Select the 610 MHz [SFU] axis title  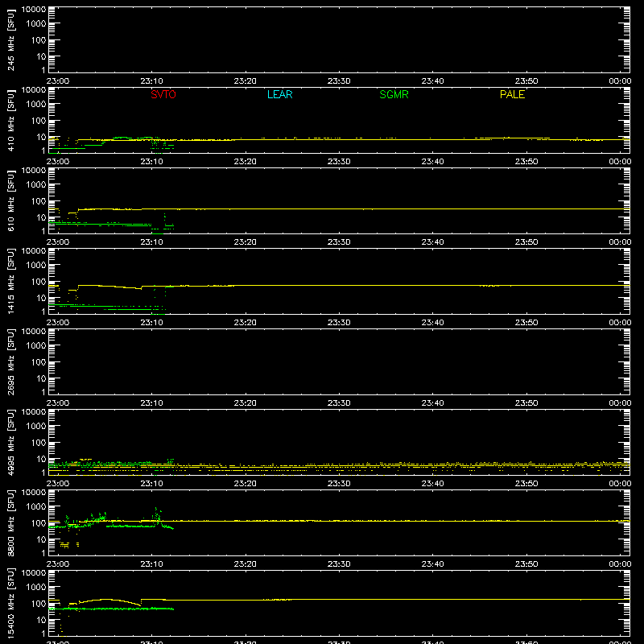(x=10, y=200)
